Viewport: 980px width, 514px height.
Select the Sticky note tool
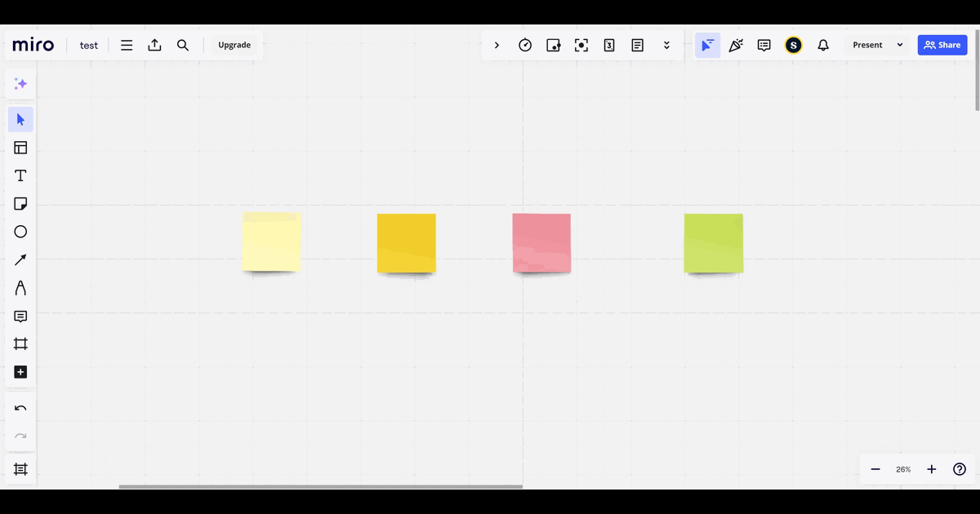pyautogui.click(x=21, y=204)
